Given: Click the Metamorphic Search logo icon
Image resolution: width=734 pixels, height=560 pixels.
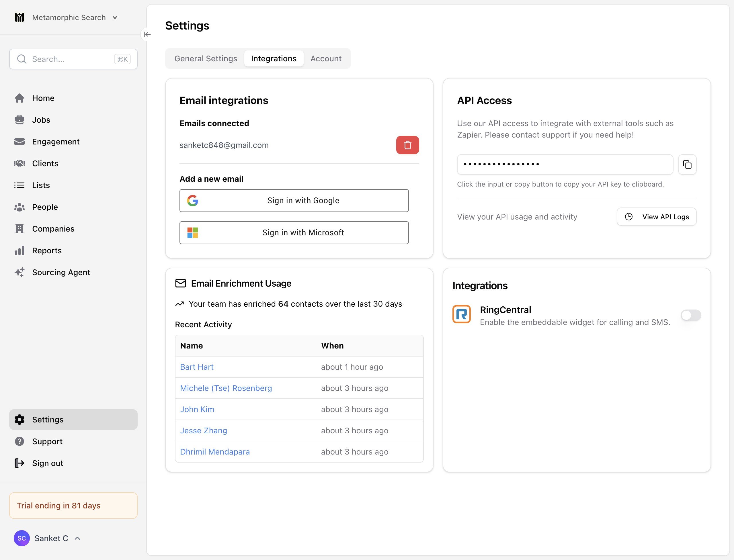Looking at the screenshot, I should (x=20, y=17).
